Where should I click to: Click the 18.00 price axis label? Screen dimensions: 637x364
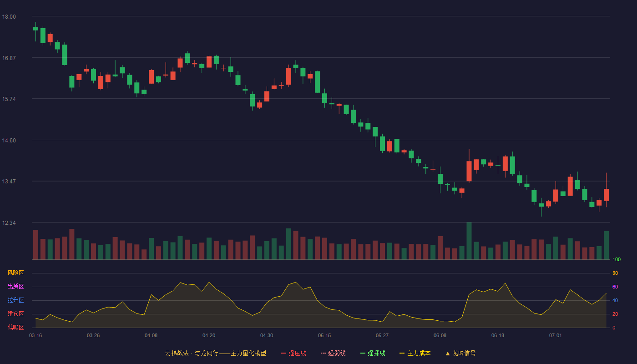pos(9,17)
